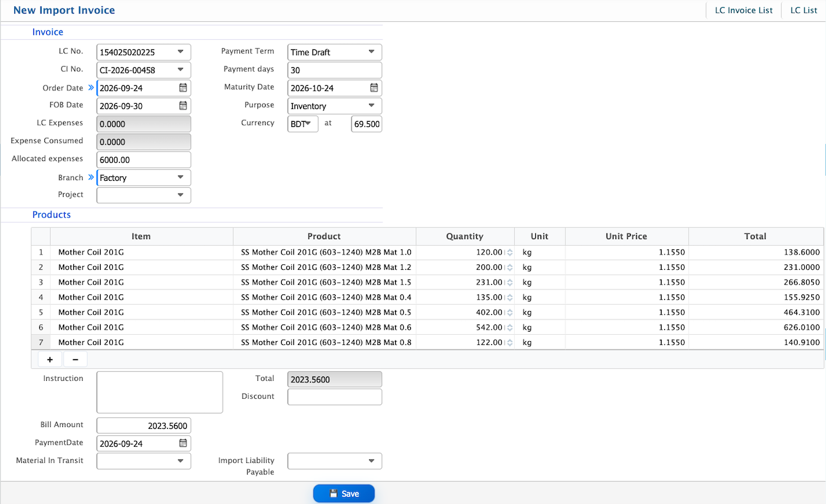The width and height of the screenshot is (826, 504).
Task: Expand the LC No. dropdown
Action: pos(180,52)
